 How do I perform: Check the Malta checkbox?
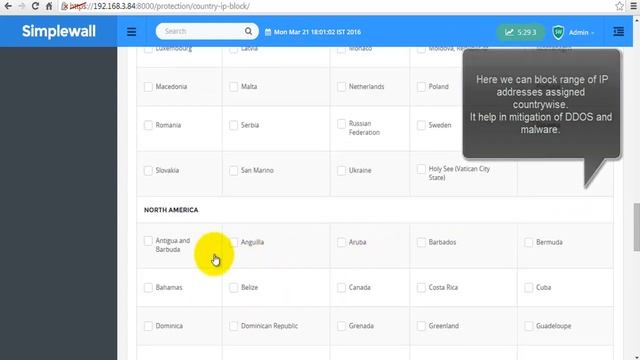(233, 87)
